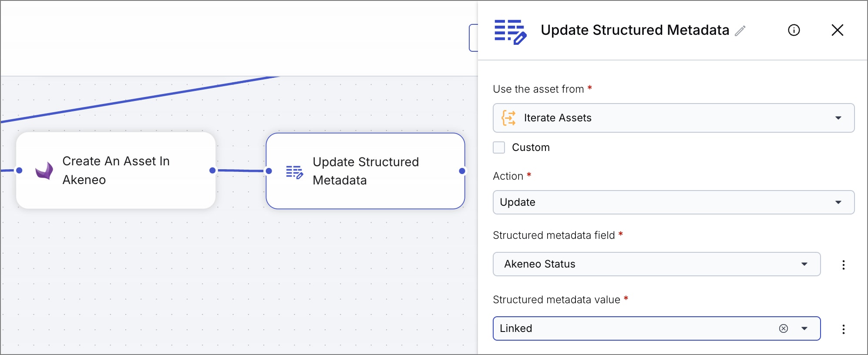Click the Update Structured Metadata panel title

635,30
